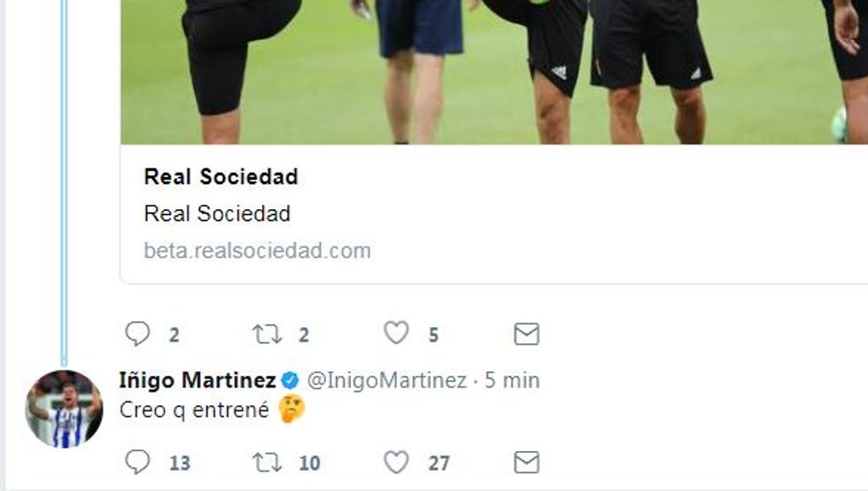Like the Real Sociedad link tweet
868x491 pixels.
pyautogui.click(x=397, y=332)
